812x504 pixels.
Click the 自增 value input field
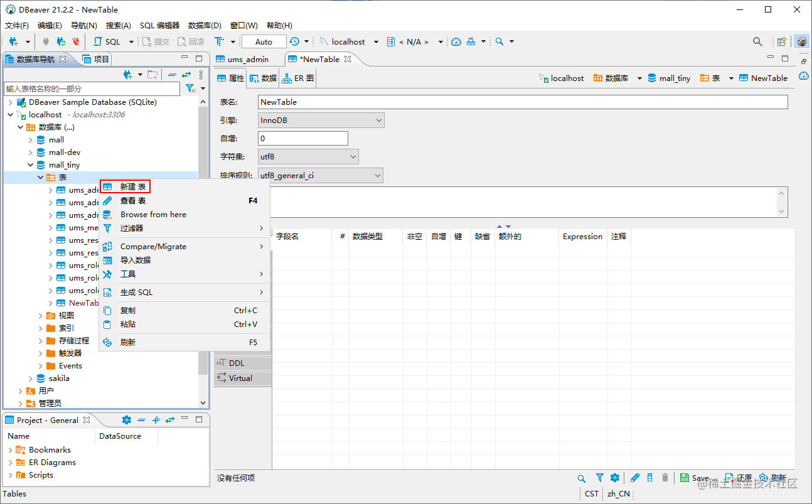(303, 138)
